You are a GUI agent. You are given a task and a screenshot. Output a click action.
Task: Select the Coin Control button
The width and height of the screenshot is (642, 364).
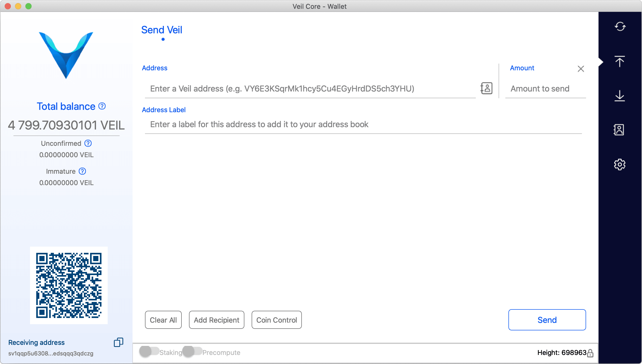pos(276,320)
